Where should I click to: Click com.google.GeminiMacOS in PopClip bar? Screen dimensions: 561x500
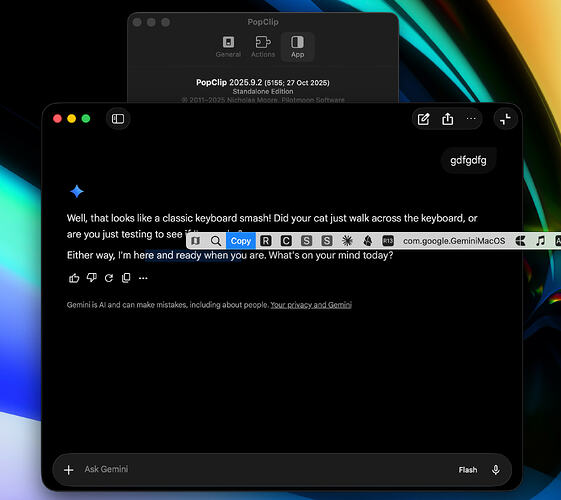tap(454, 241)
